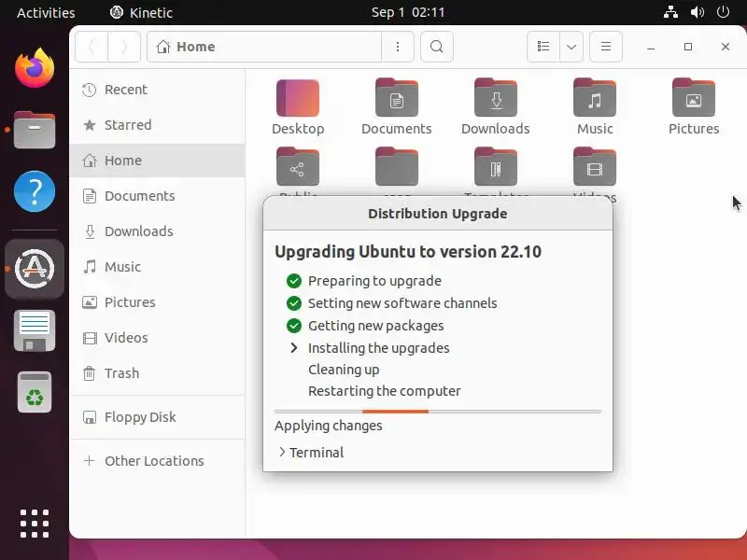Image resolution: width=747 pixels, height=560 pixels.
Task: Open Firefox from the dock
Action: pos(35,67)
